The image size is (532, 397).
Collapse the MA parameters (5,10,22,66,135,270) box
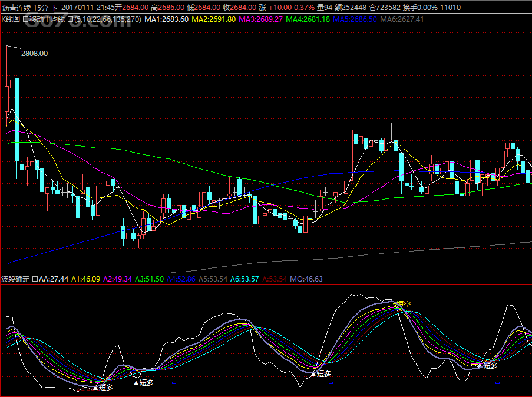click(71, 19)
